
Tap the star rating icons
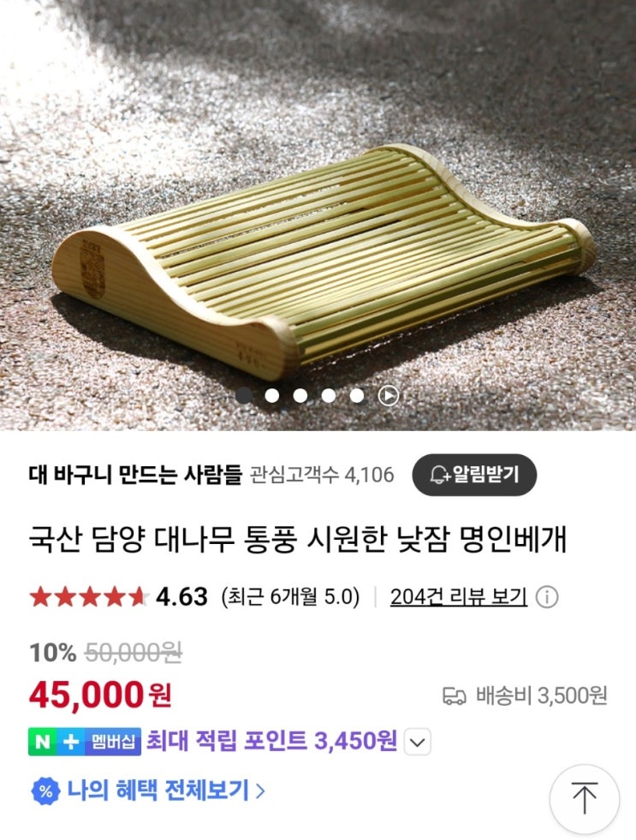tap(89, 597)
